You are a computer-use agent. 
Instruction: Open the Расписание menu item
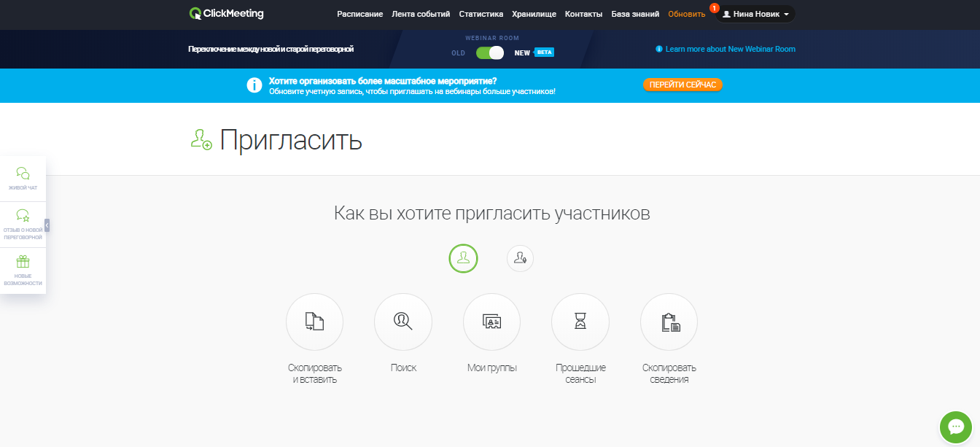[x=359, y=14]
